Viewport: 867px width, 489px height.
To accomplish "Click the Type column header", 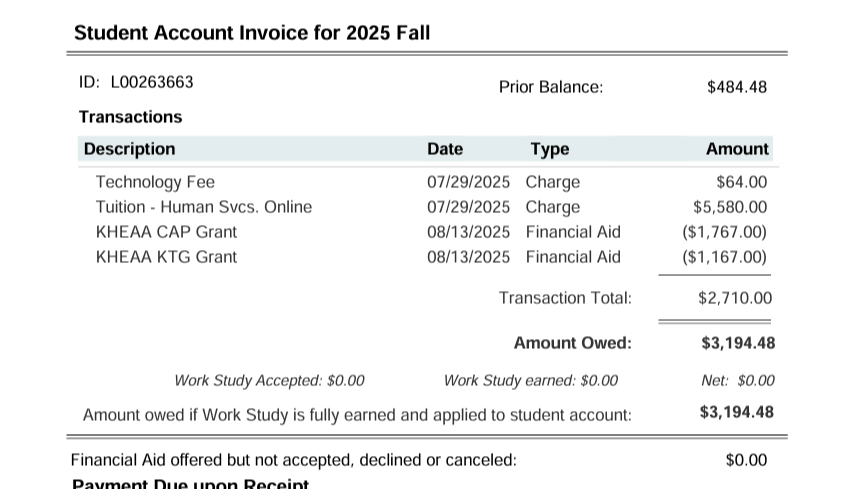I will pyautogui.click(x=549, y=149).
